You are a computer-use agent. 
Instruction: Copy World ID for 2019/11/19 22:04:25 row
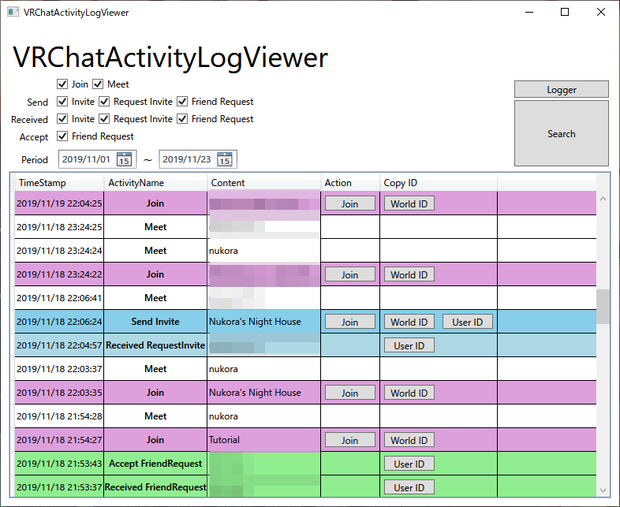click(x=409, y=203)
